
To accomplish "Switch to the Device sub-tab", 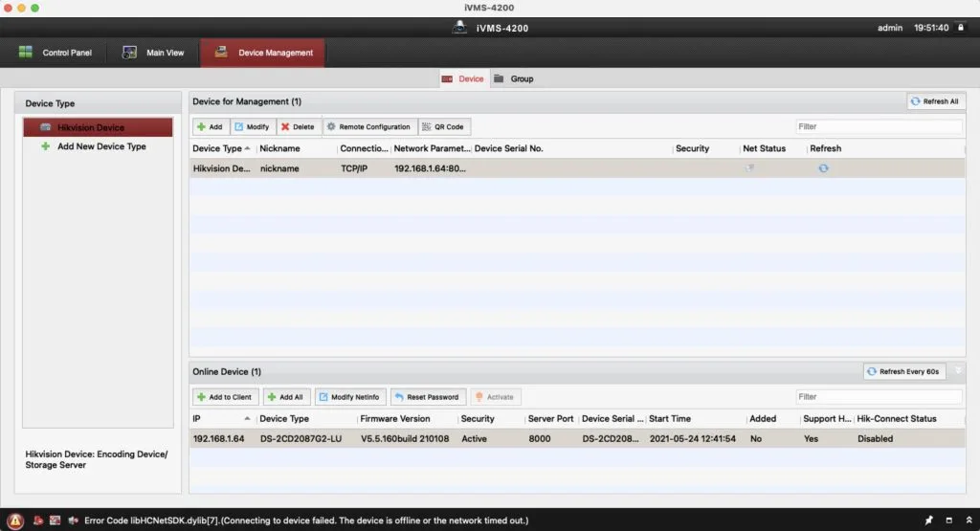I will [x=463, y=78].
